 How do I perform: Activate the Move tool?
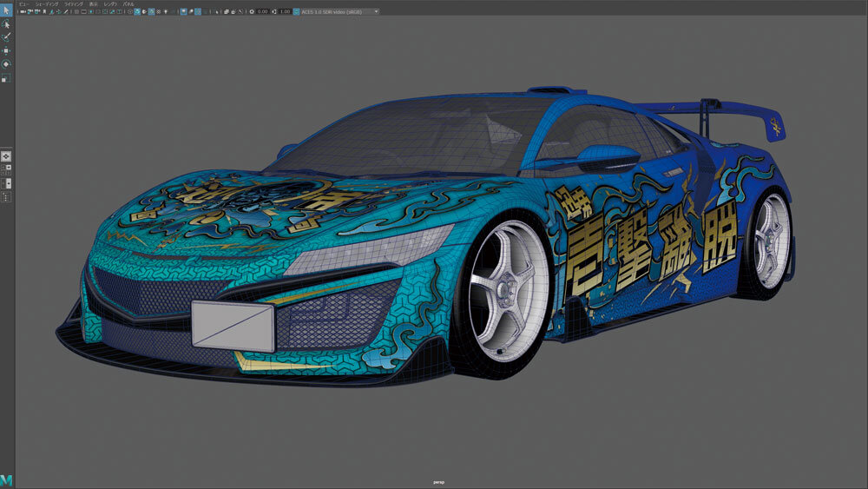point(6,50)
